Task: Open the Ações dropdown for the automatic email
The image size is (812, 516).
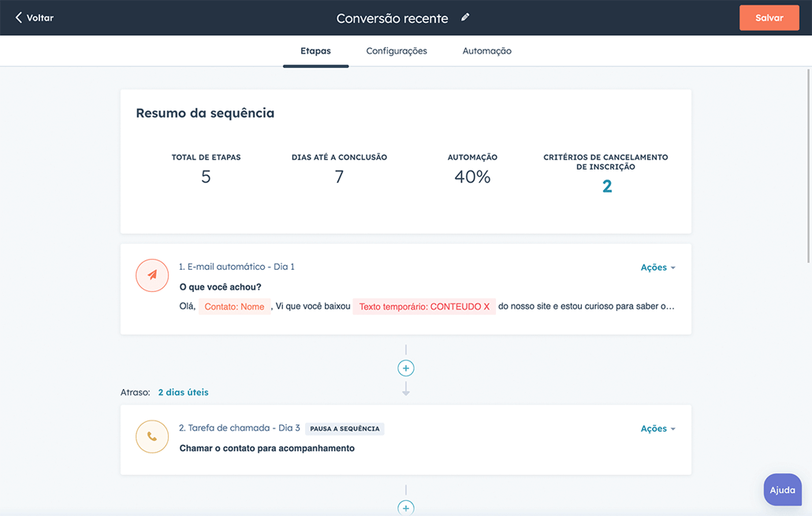Action: point(657,267)
